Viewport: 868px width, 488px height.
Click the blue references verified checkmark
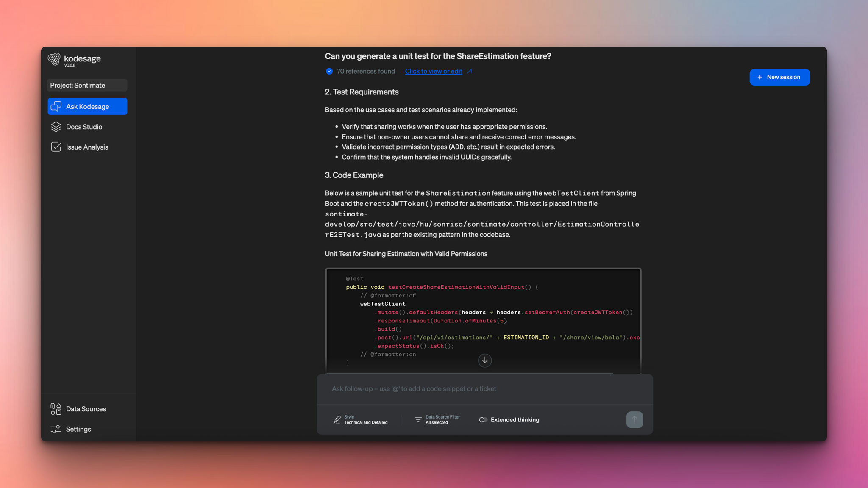tap(329, 71)
